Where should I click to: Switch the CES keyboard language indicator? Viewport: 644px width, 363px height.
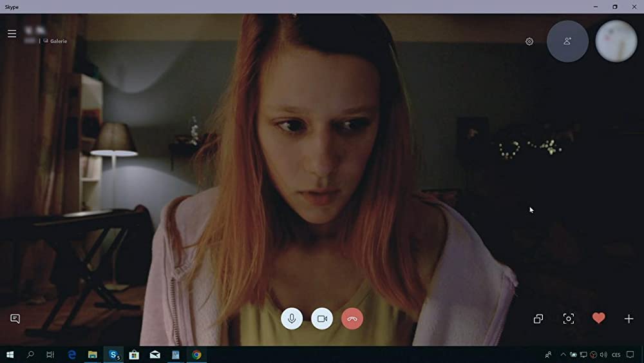click(616, 355)
